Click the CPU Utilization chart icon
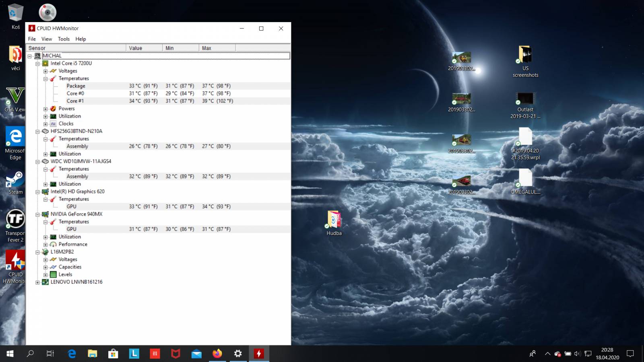This screenshot has height=362, width=644. click(x=53, y=116)
